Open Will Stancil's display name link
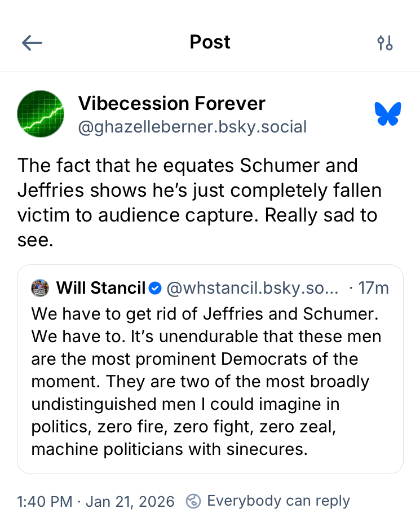The height and width of the screenshot is (522, 420). tap(101, 288)
